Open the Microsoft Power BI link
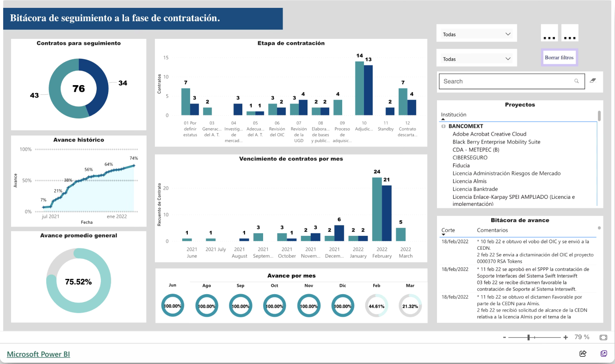 38,354
